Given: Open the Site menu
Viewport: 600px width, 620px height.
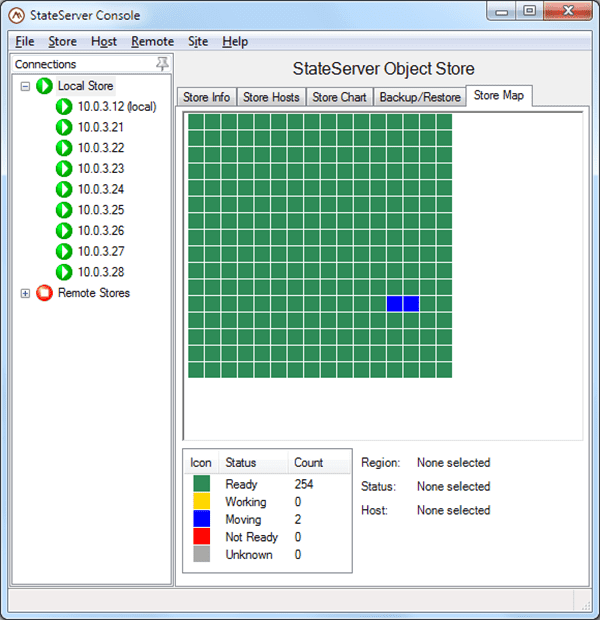Looking at the screenshot, I should click(198, 41).
